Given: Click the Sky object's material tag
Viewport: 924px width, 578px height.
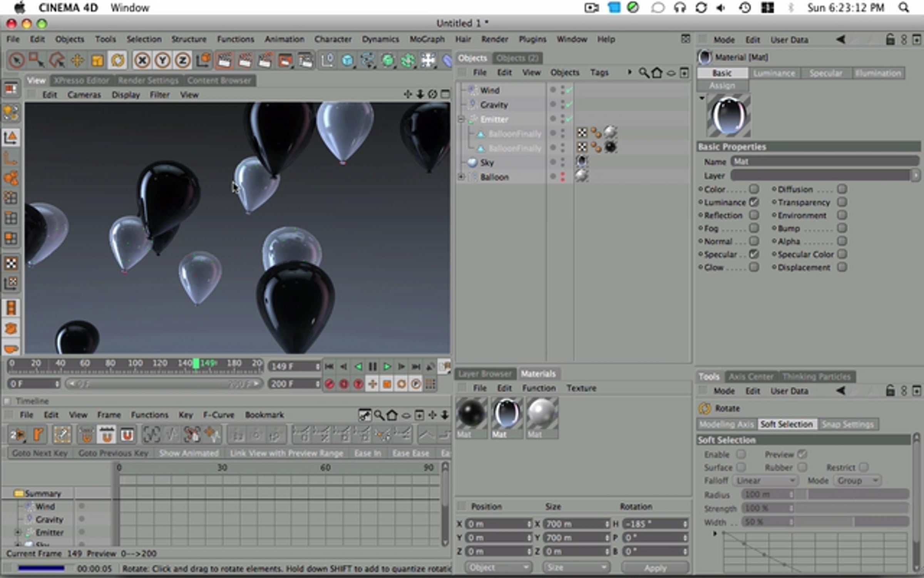Looking at the screenshot, I should coord(582,162).
